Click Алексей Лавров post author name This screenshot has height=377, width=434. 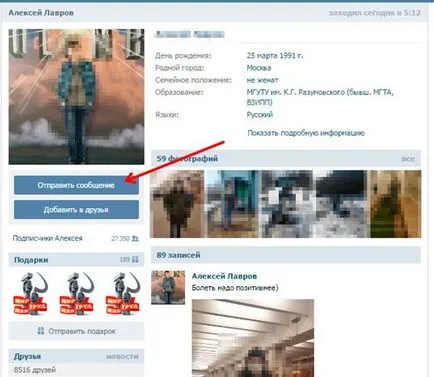click(224, 276)
